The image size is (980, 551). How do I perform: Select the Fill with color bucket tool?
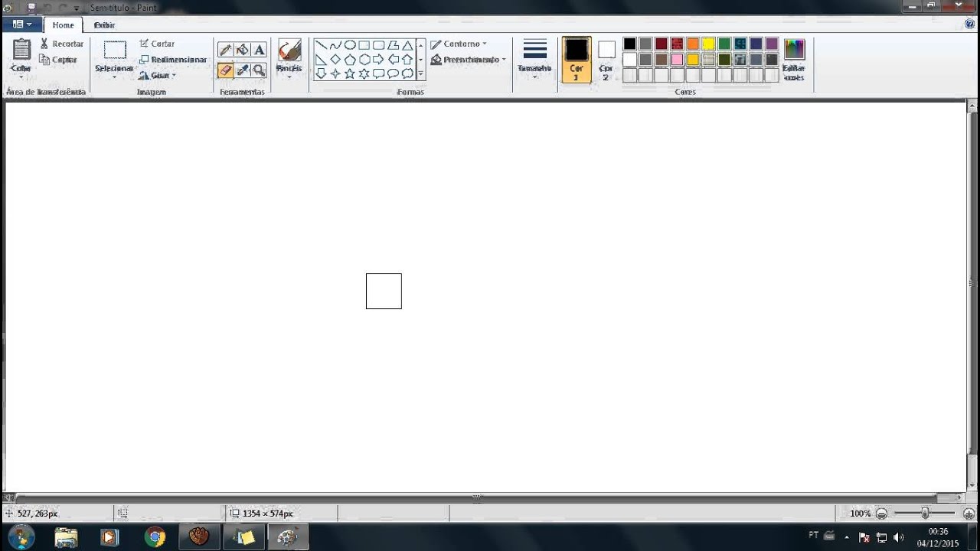pyautogui.click(x=242, y=50)
